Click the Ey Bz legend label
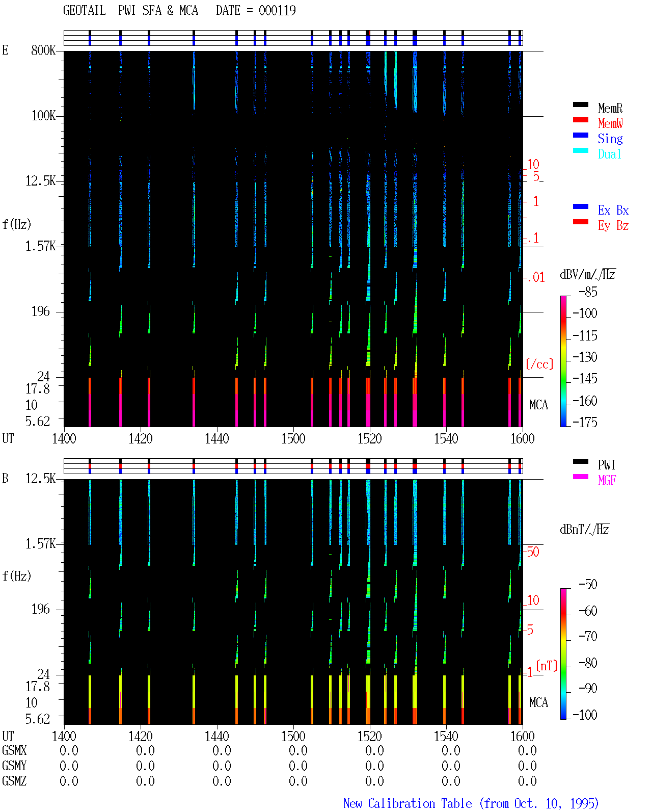 click(613, 225)
